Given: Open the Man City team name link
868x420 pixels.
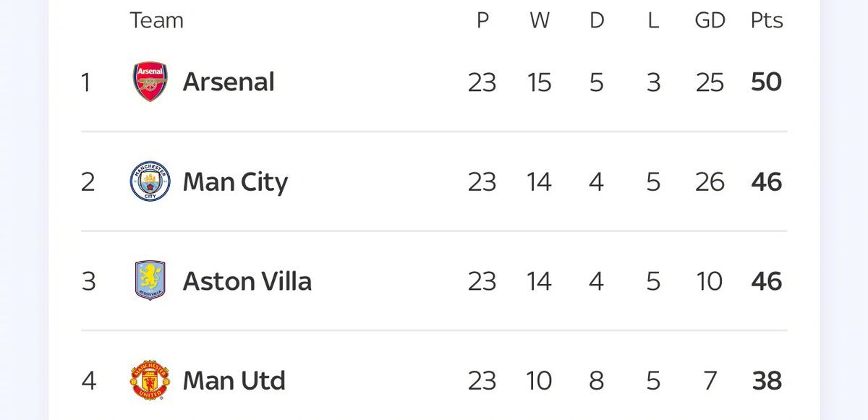Looking at the screenshot, I should (x=235, y=181).
